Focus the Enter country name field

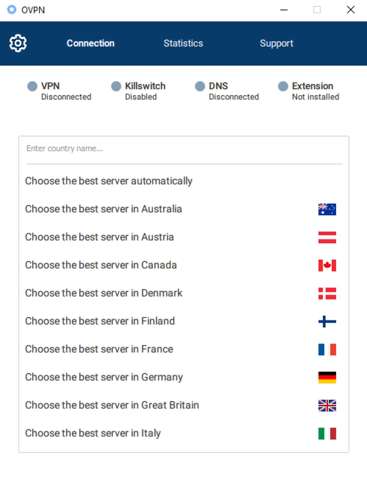coord(184,148)
